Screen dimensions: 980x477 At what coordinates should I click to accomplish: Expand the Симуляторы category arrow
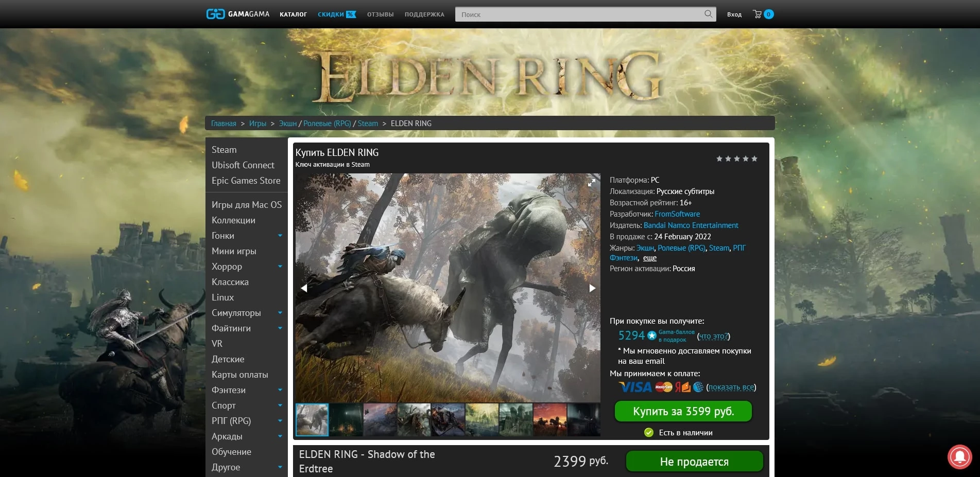click(x=280, y=313)
